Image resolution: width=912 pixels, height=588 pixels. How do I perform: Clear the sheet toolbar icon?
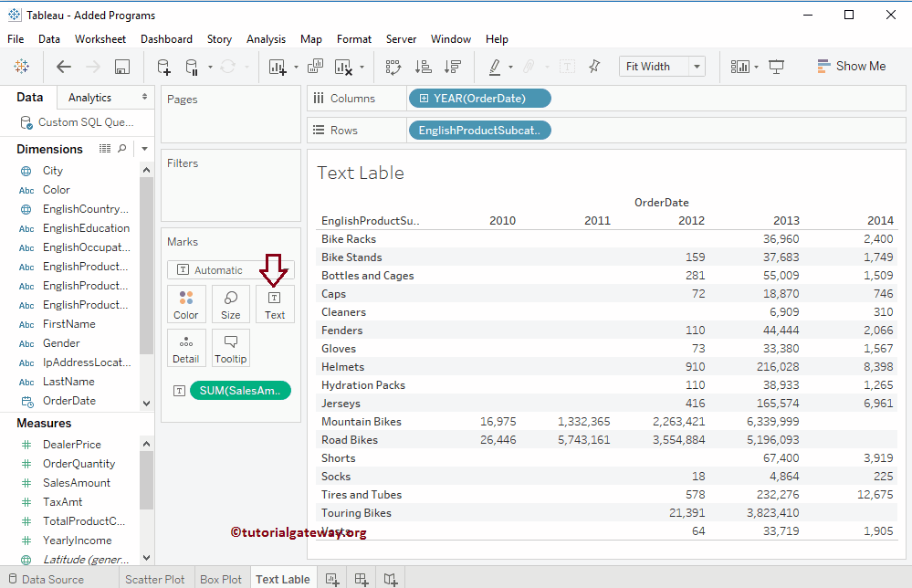[343, 67]
